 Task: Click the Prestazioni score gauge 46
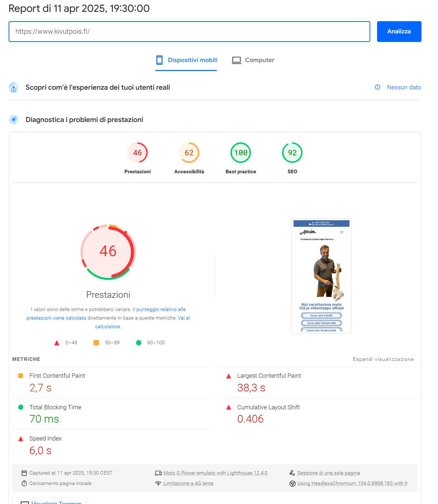point(138,153)
